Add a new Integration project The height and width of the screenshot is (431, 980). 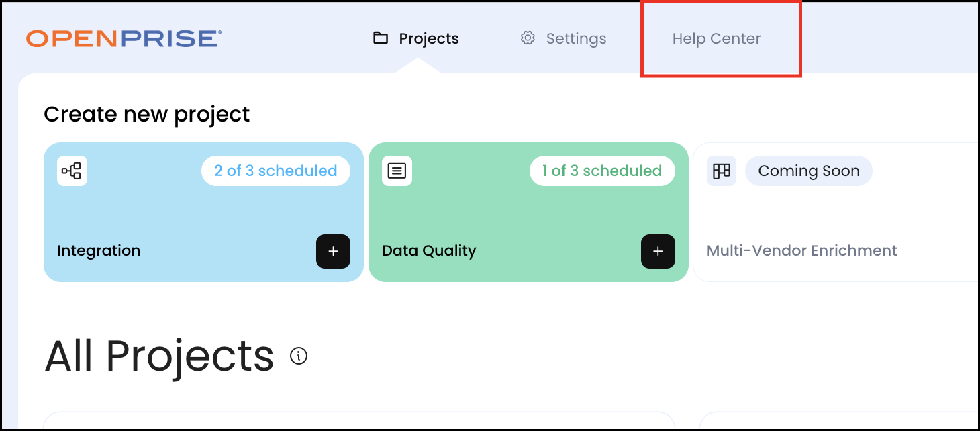tap(333, 251)
